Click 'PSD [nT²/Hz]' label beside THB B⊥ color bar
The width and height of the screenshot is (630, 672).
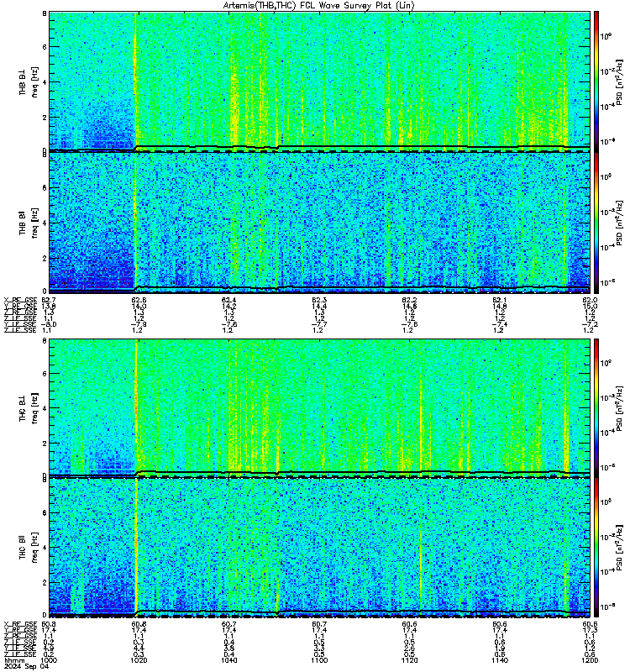pyautogui.click(x=619, y=81)
